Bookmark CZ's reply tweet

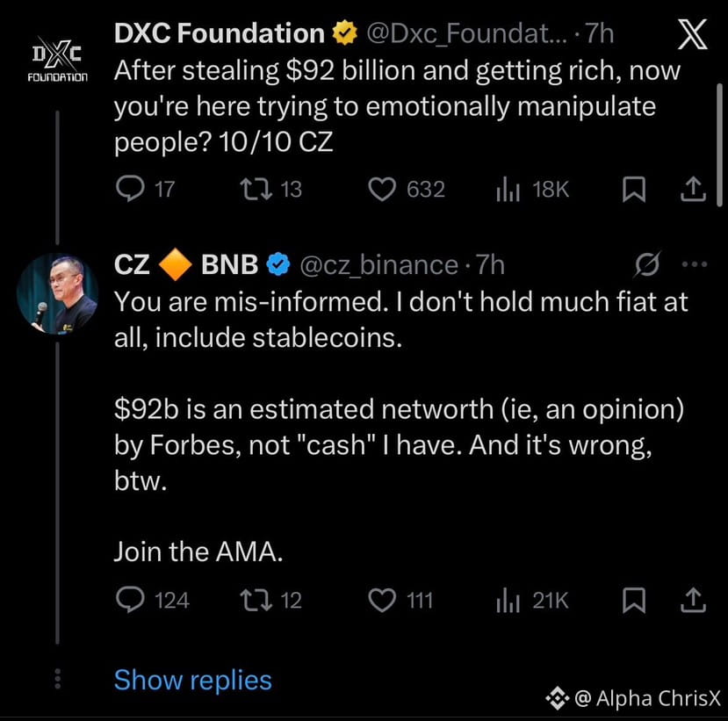click(633, 600)
